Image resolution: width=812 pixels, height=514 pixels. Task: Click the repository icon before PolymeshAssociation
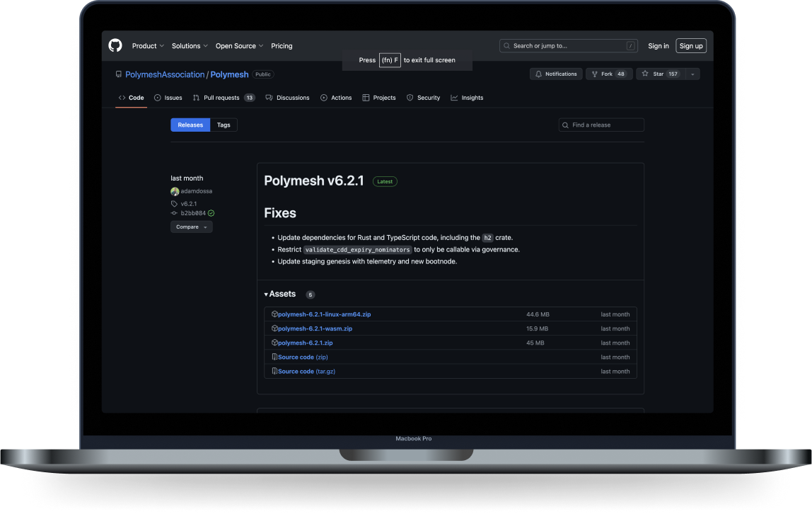119,74
